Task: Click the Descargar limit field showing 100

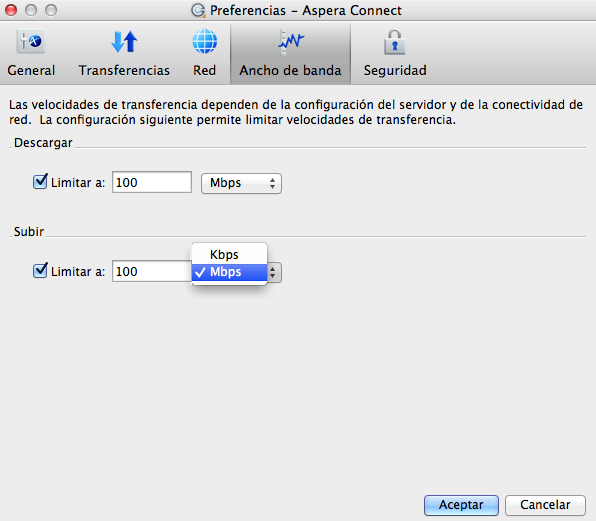Action: 152,182
